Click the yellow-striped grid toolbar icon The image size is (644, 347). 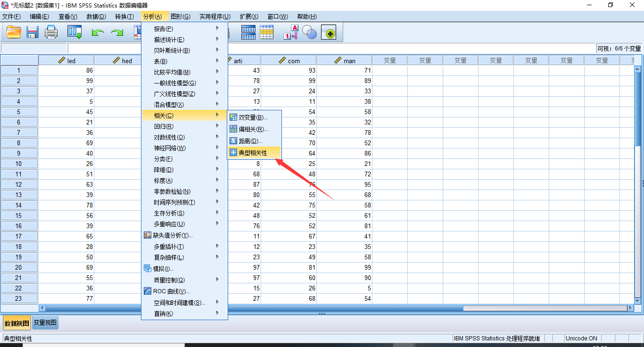(x=267, y=33)
